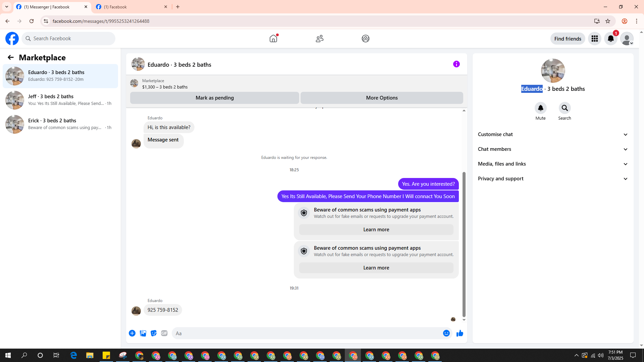
Task: Open more actions plus icon in composer
Action: pos(132,333)
